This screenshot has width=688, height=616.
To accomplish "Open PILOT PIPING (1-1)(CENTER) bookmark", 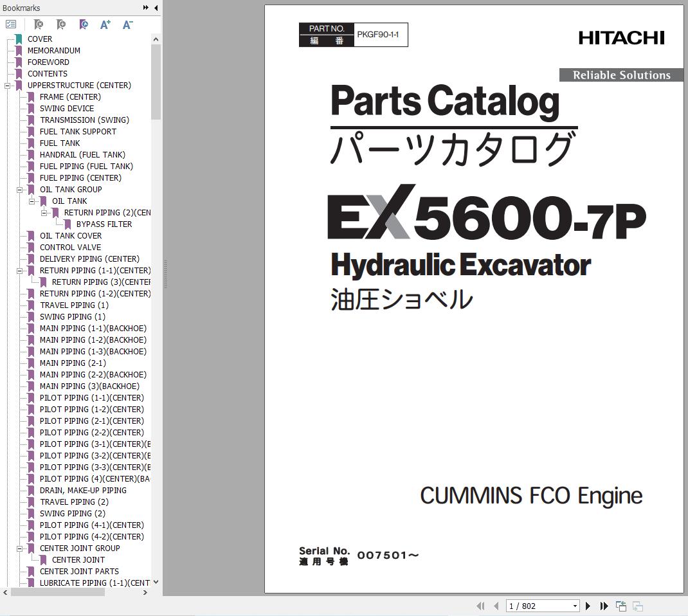I will coord(92,397).
